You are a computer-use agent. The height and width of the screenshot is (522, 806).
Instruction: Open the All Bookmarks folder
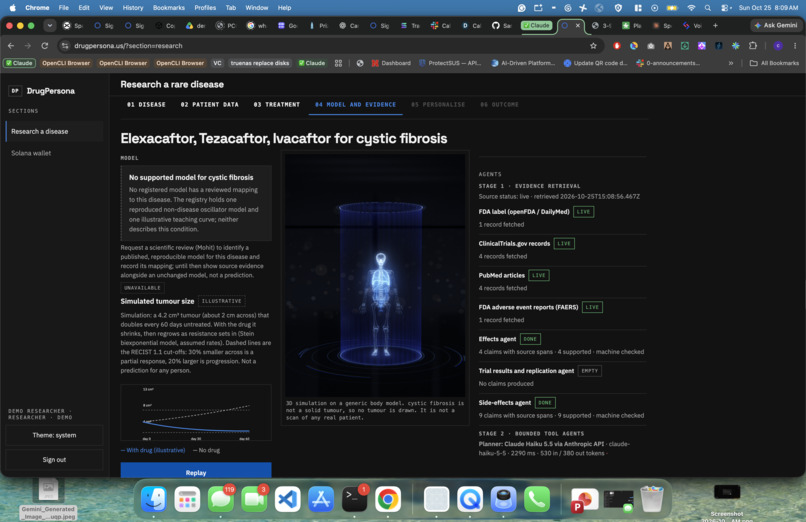pyautogui.click(x=774, y=63)
